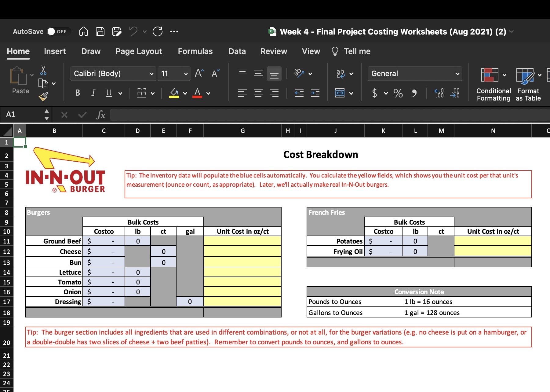Open the document title dropdown chevron
Screen dimensions: 550x392
point(512,31)
